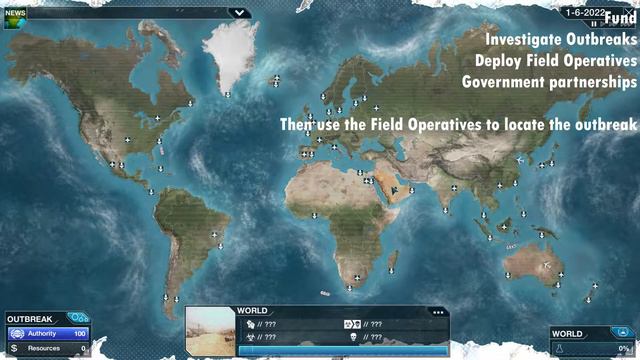This screenshot has width=640, height=360.
Task: Select the Philippines port marker
Action: 524,213
